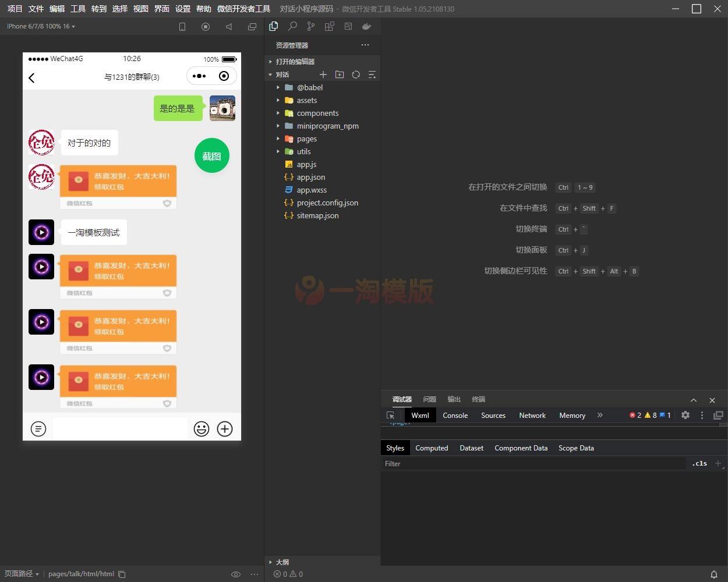Click the emoji smiley icon in chat
This screenshot has height=582, width=728.
(x=202, y=429)
